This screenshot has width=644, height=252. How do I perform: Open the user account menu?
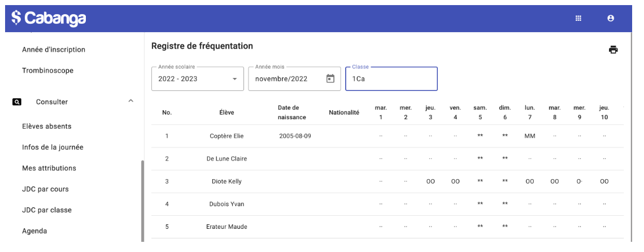pyautogui.click(x=611, y=18)
